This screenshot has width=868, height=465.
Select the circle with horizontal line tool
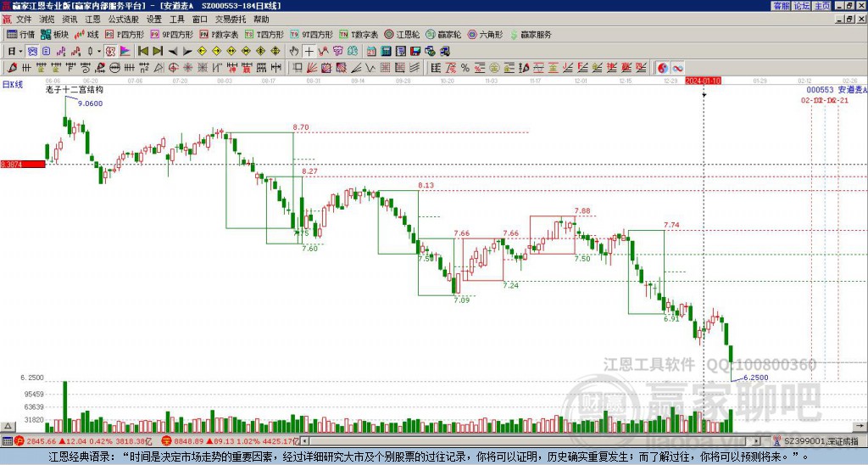tap(114, 68)
